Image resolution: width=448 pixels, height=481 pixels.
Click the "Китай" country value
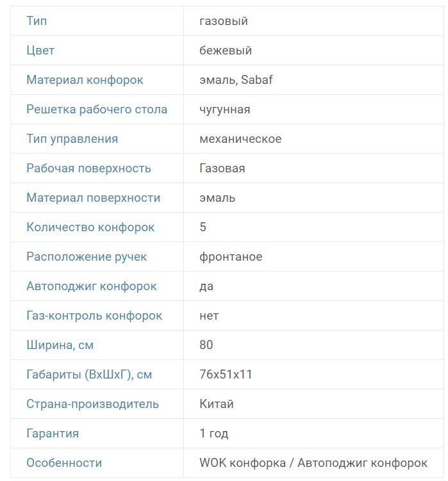(x=217, y=404)
